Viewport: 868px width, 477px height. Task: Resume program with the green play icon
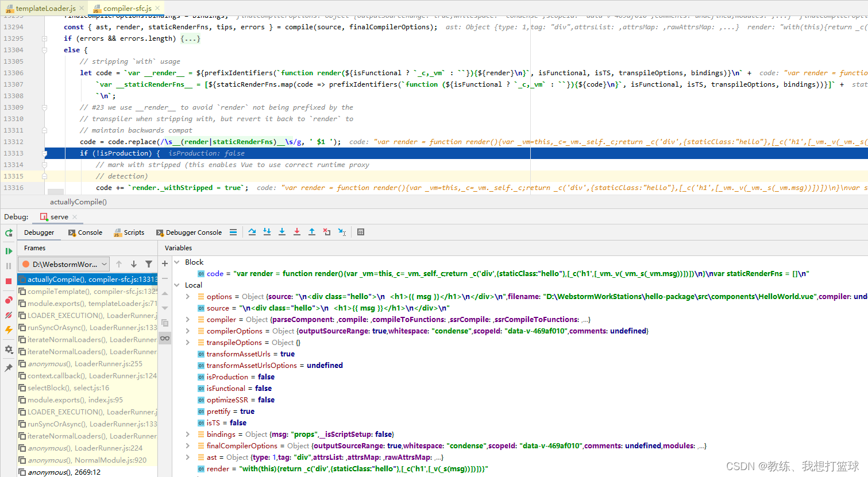point(9,251)
